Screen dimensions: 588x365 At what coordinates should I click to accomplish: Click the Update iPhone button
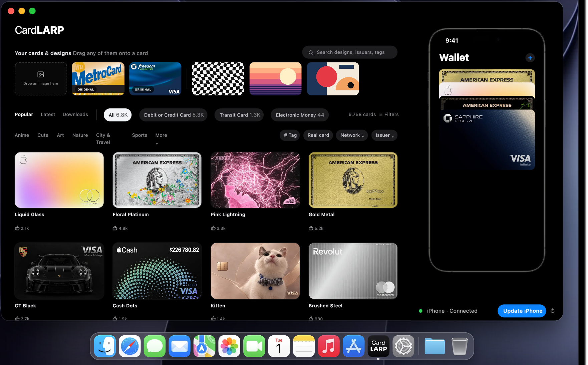coord(522,311)
